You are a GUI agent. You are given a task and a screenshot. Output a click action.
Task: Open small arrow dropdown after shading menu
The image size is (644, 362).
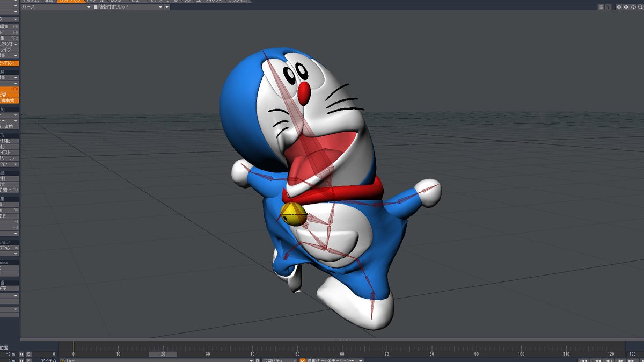(167, 7)
